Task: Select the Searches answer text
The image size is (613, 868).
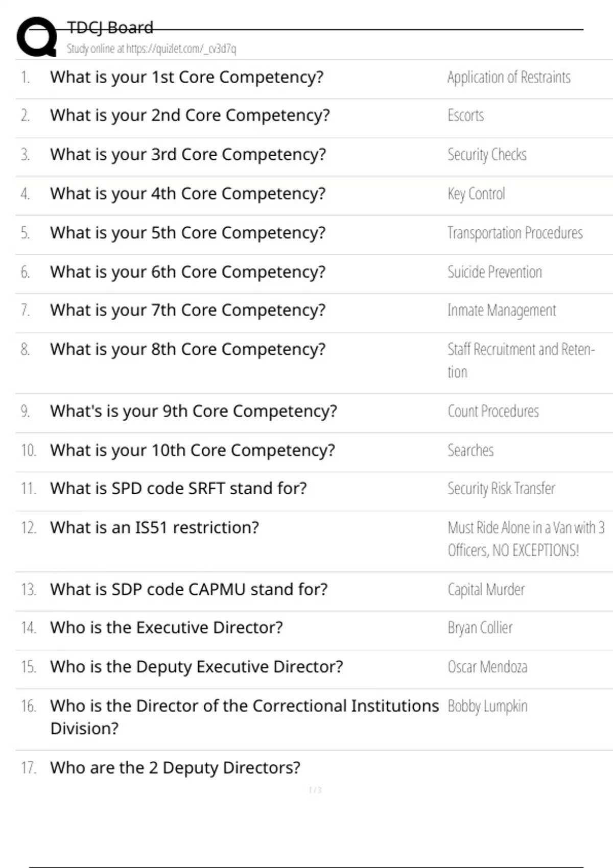Action: tap(470, 450)
